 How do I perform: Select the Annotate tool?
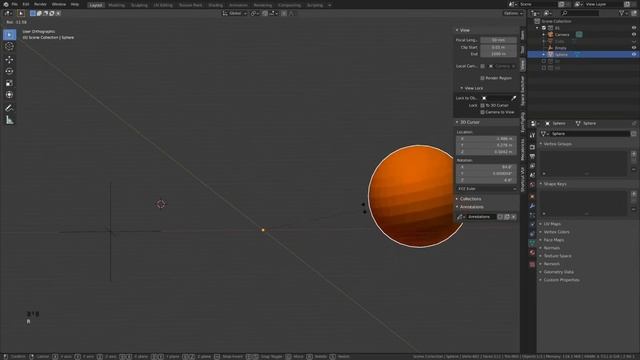(9, 108)
